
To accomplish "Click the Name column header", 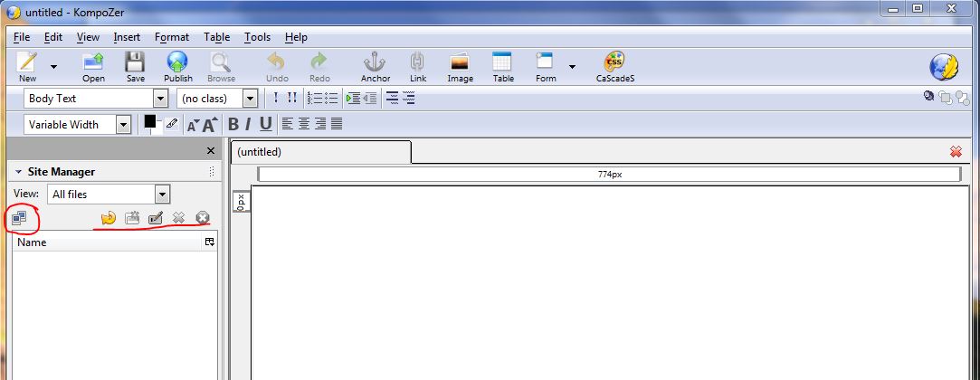I will tap(108, 242).
